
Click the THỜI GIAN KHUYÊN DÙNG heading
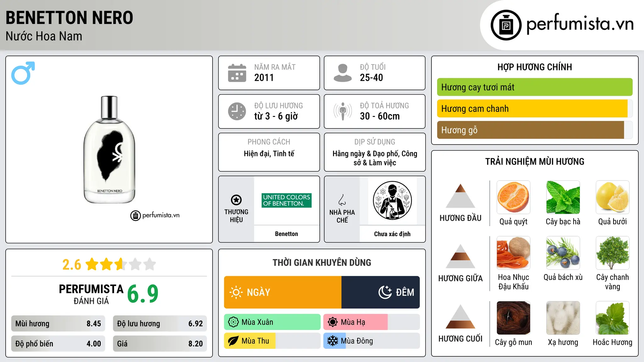point(322,262)
